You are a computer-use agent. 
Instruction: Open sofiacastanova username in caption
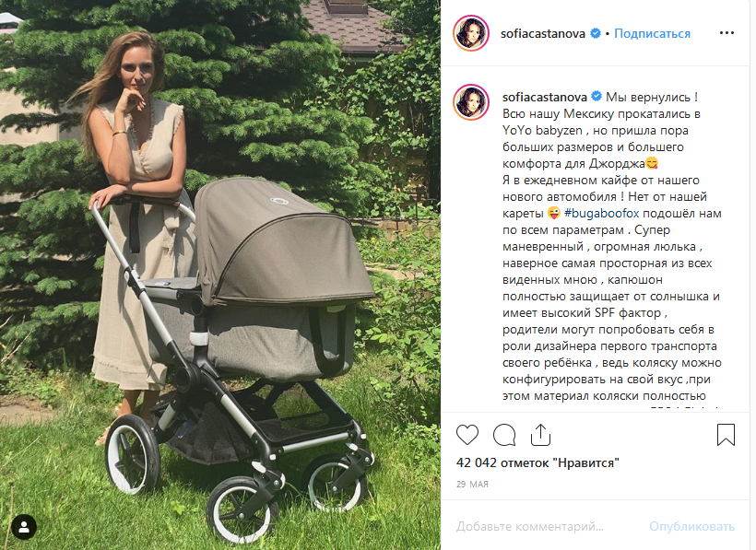545,97
